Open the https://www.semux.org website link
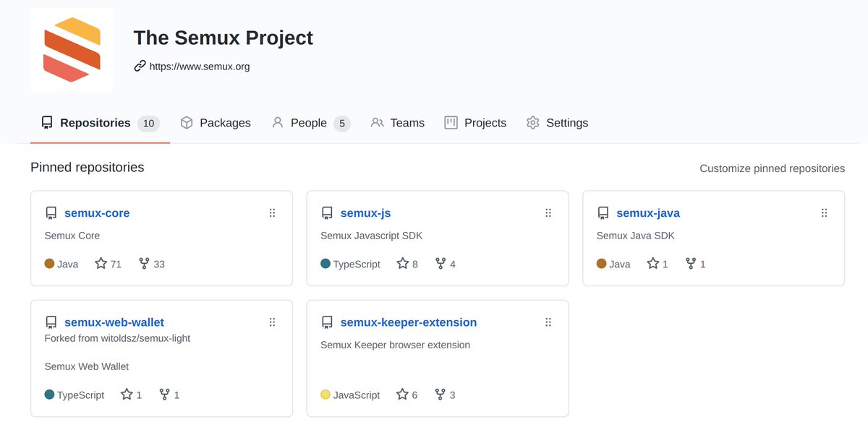Screen dimensions: 868x443 click(200, 66)
